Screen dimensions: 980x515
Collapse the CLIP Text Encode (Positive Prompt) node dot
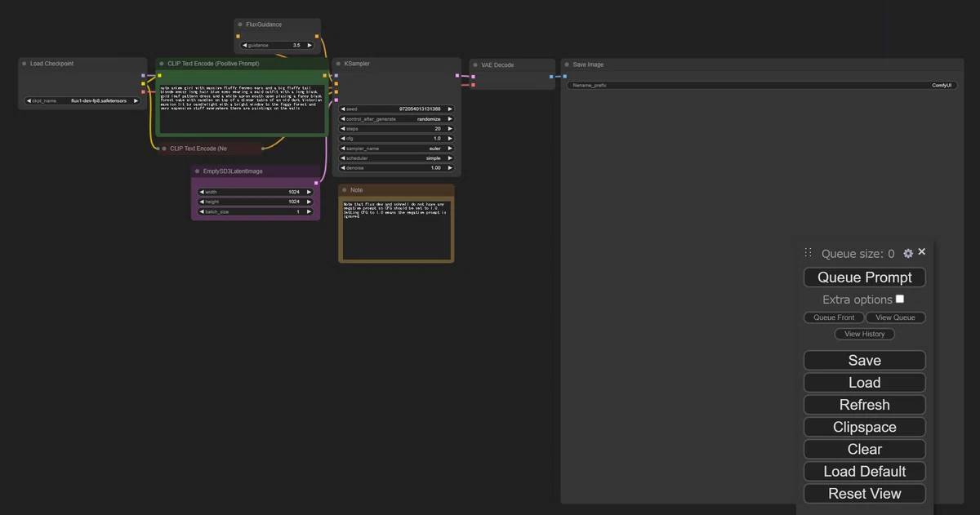tap(162, 64)
